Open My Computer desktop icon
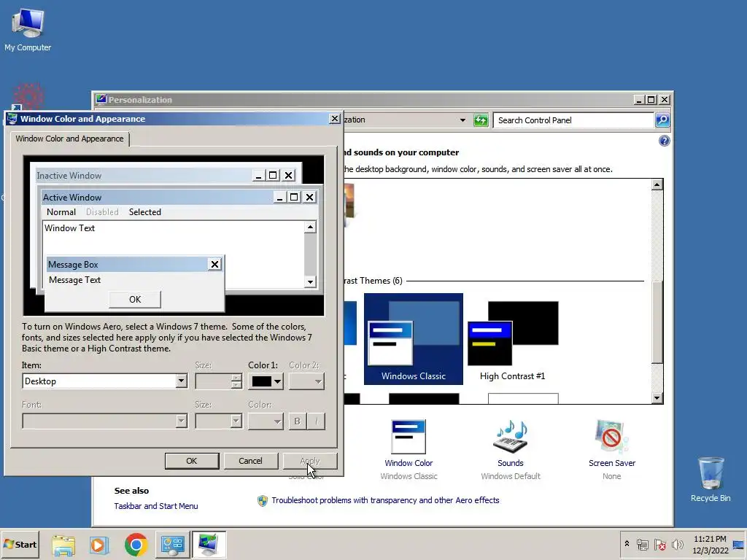The width and height of the screenshot is (747, 560). 28,30
